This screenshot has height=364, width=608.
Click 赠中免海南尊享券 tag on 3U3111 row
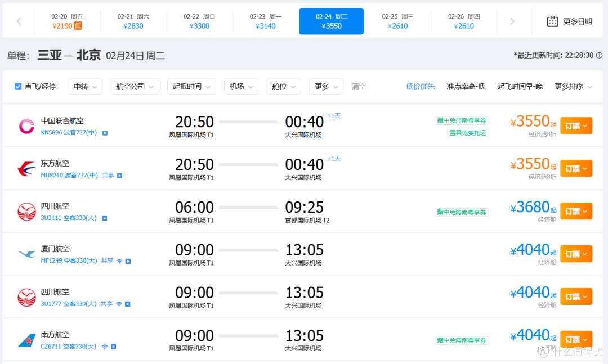point(462,212)
